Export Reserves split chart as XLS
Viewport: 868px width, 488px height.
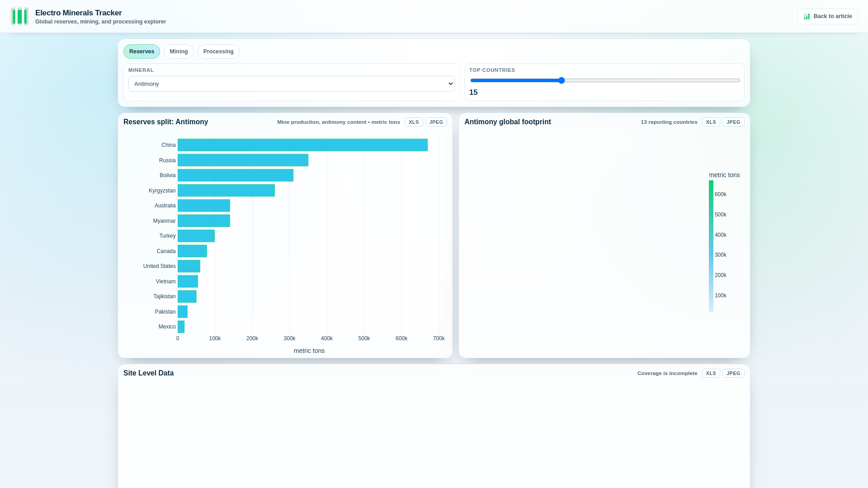[x=413, y=122]
